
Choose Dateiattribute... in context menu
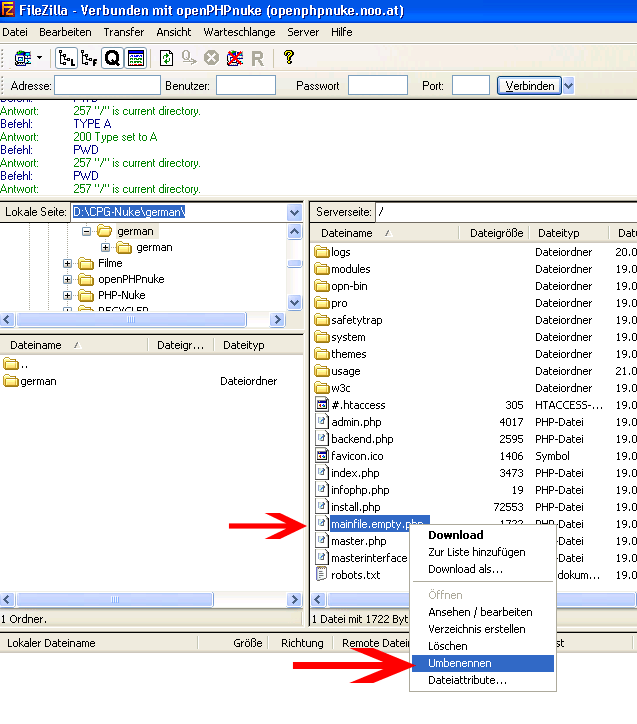click(x=482, y=681)
